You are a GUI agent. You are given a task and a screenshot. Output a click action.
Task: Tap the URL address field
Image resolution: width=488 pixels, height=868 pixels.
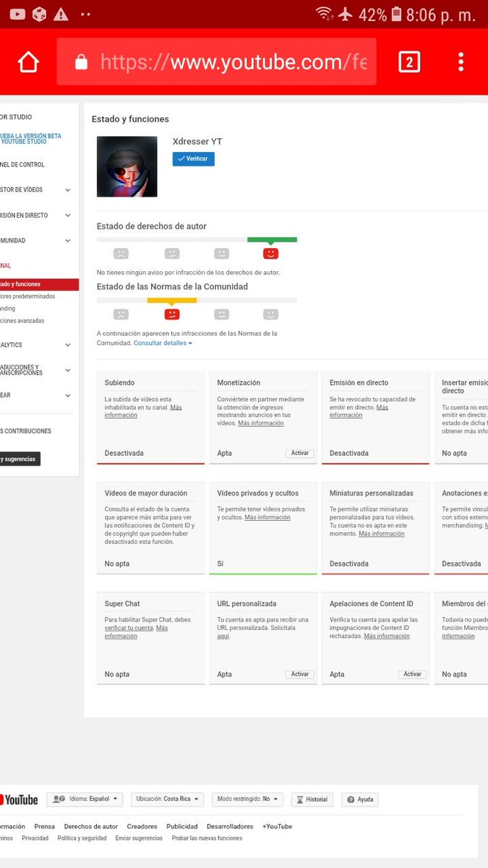pos(216,62)
